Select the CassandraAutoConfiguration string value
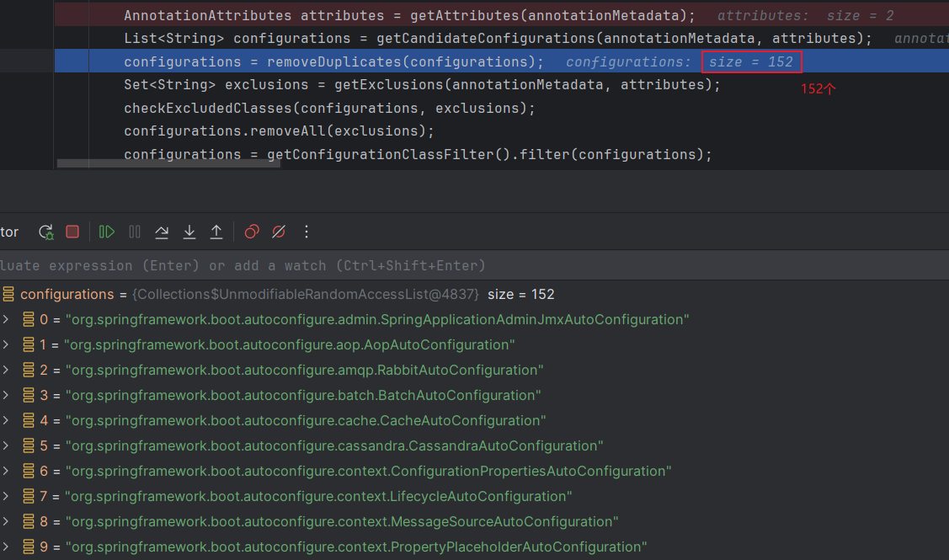Screen dimensions: 949x560 (x=334, y=445)
